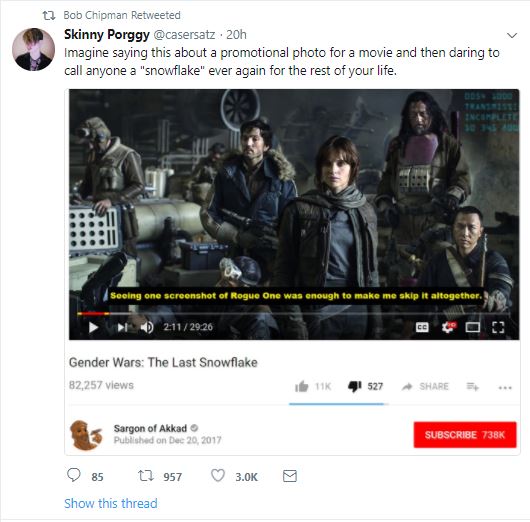Open the add-to-playlist icon
Screen dimensions: 530x522
click(473, 386)
